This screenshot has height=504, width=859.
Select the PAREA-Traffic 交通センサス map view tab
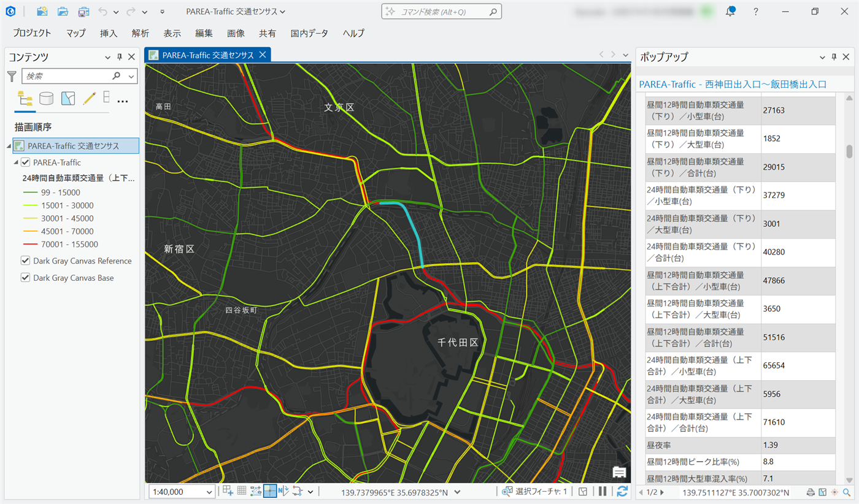click(207, 55)
